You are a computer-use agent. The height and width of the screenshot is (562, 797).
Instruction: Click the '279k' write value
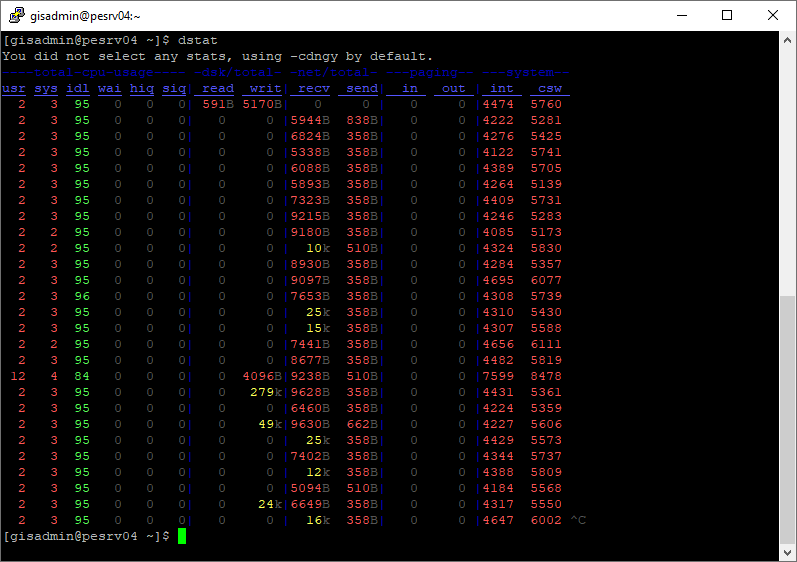click(266, 392)
